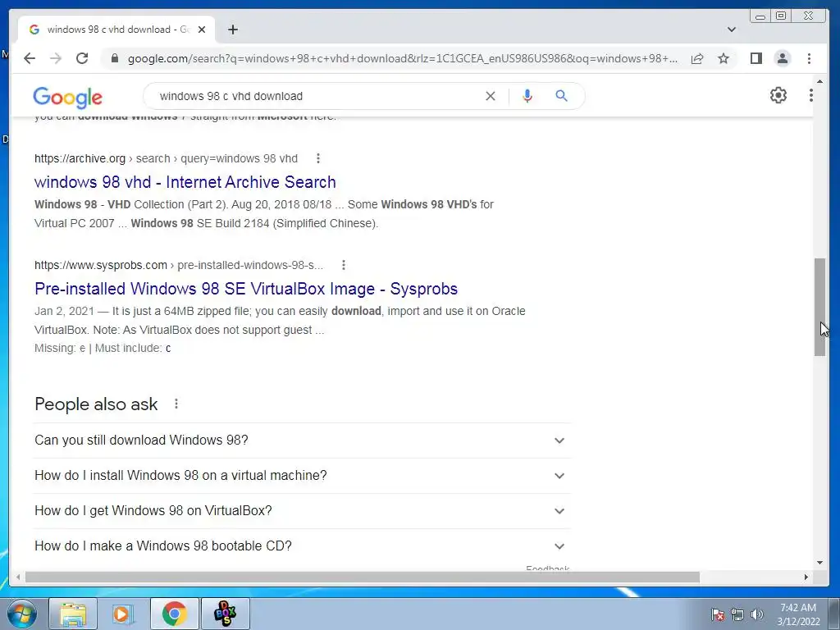Select the Chrome taskbar icon
Viewport: 840px width, 630px height.
[174, 614]
